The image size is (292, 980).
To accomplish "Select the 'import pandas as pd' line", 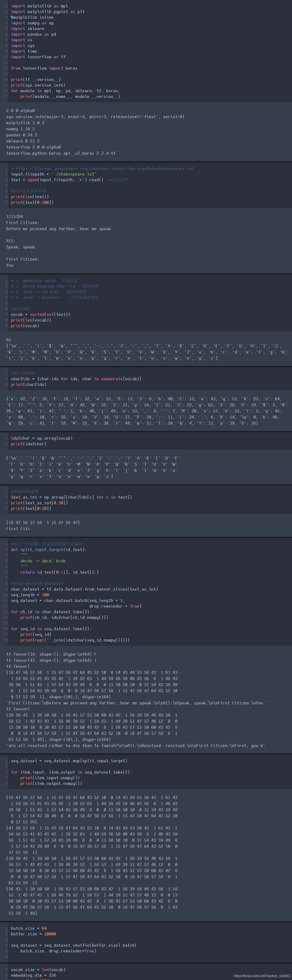I will click(x=33, y=35).
